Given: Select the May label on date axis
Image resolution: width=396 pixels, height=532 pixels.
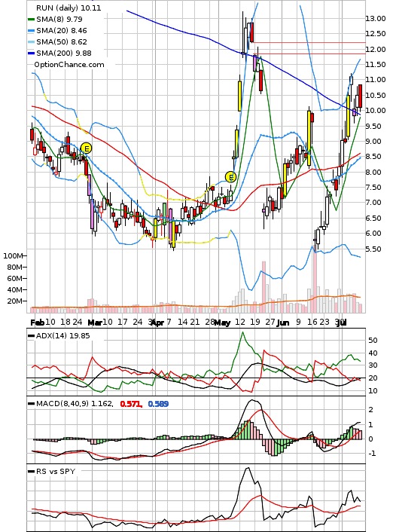Looking at the screenshot, I should coord(222,323).
